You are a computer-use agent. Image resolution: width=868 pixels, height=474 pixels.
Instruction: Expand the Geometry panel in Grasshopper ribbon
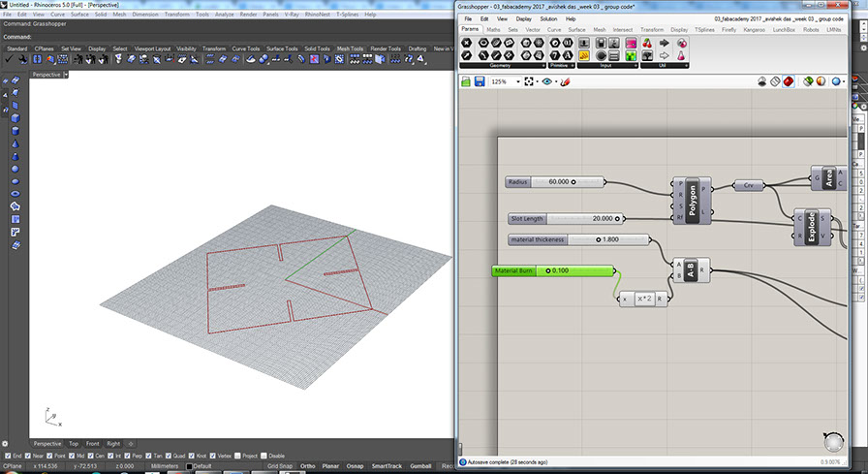pos(543,65)
